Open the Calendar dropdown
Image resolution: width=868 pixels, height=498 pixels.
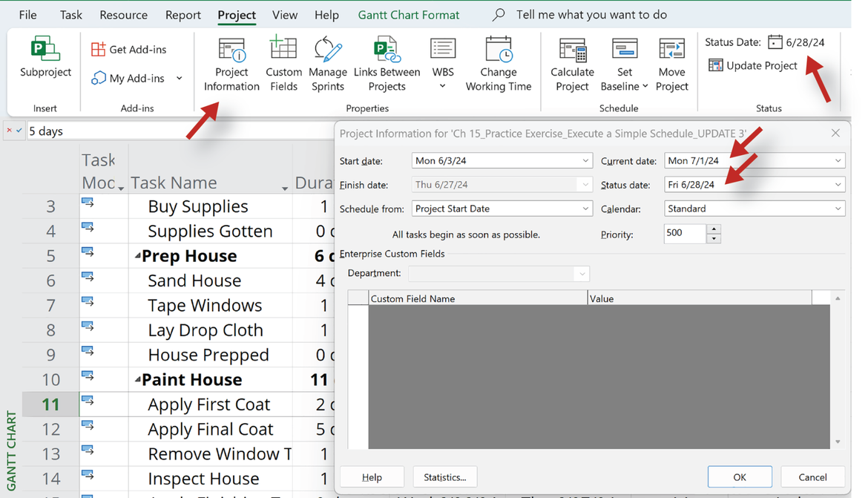[x=838, y=209]
